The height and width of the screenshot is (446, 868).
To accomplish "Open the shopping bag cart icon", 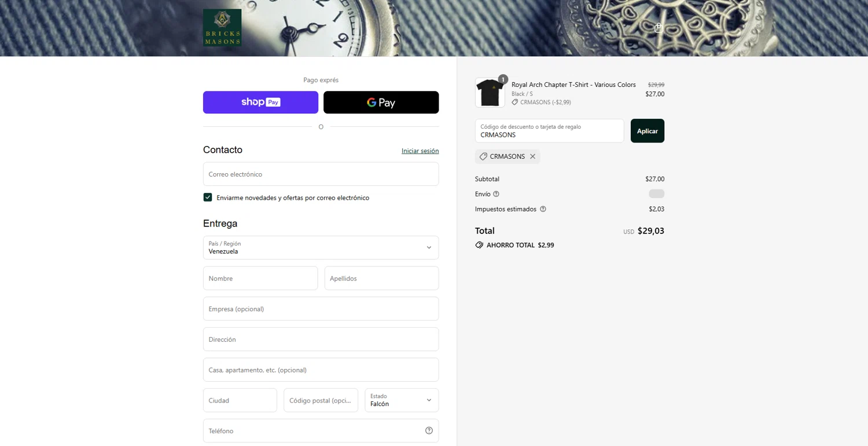I will (659, 28).
